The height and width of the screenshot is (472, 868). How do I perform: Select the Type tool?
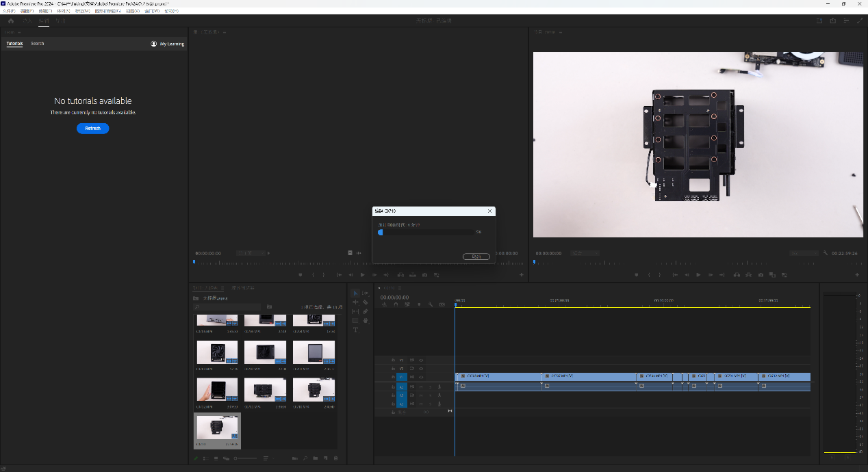coord(355,330)
